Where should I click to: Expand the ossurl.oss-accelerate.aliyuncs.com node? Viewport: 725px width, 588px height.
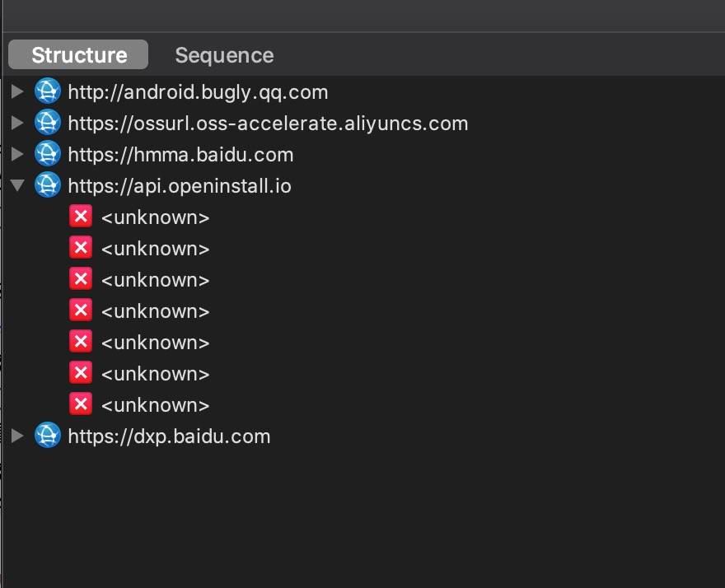(x=17, y=124)
